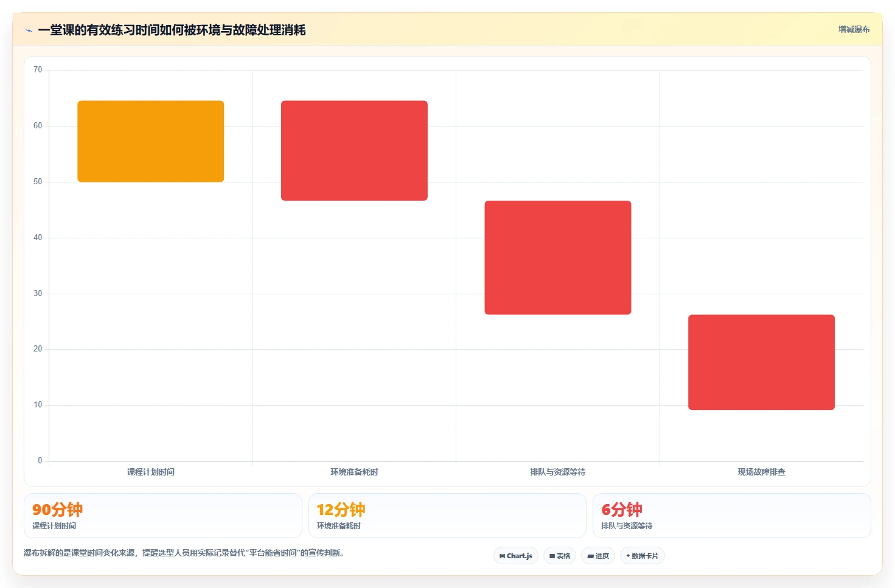This screenshot has height=588, width=895.
Task: Select the orange 课程计划时间 waterfall bar
Action: coord(151,141)
